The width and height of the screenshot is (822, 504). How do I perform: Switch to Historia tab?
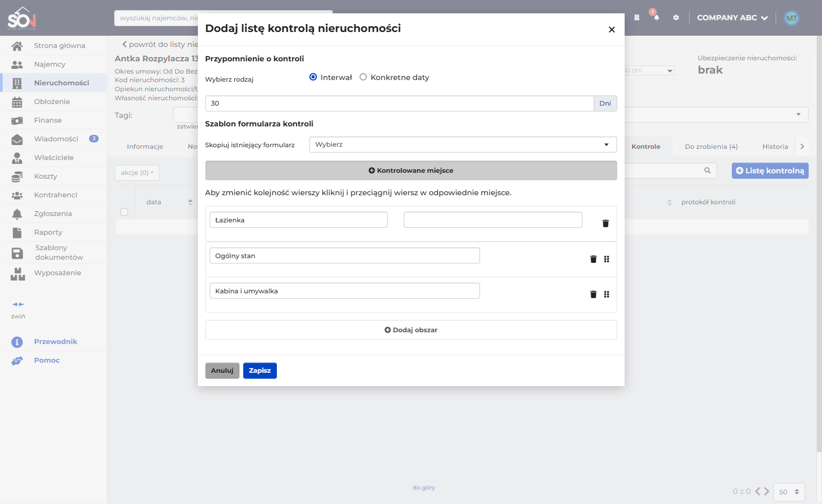(x=775, y=147)
